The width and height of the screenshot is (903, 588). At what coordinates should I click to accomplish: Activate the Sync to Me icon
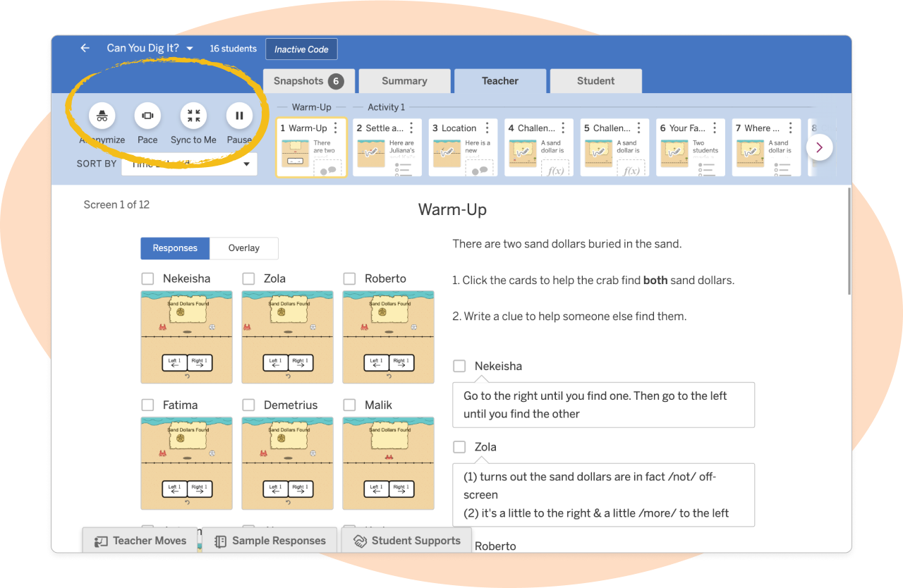193,116
